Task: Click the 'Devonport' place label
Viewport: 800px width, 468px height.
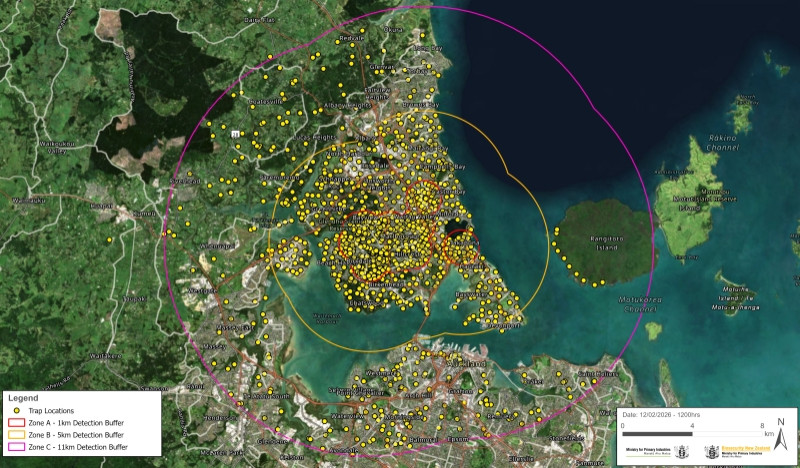Action: (x=504, y=325)
